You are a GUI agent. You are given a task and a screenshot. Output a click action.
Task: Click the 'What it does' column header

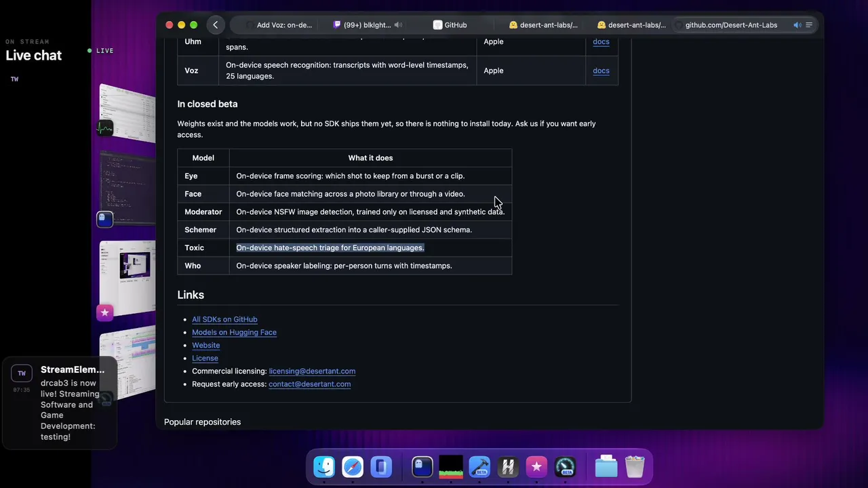coord(370,158)
